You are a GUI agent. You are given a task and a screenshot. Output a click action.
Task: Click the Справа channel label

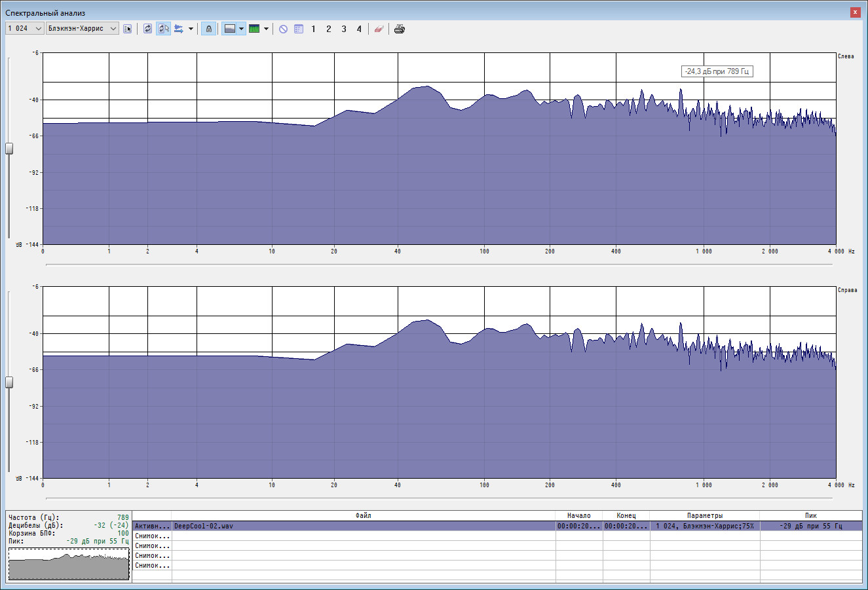[x=848, y=290]
